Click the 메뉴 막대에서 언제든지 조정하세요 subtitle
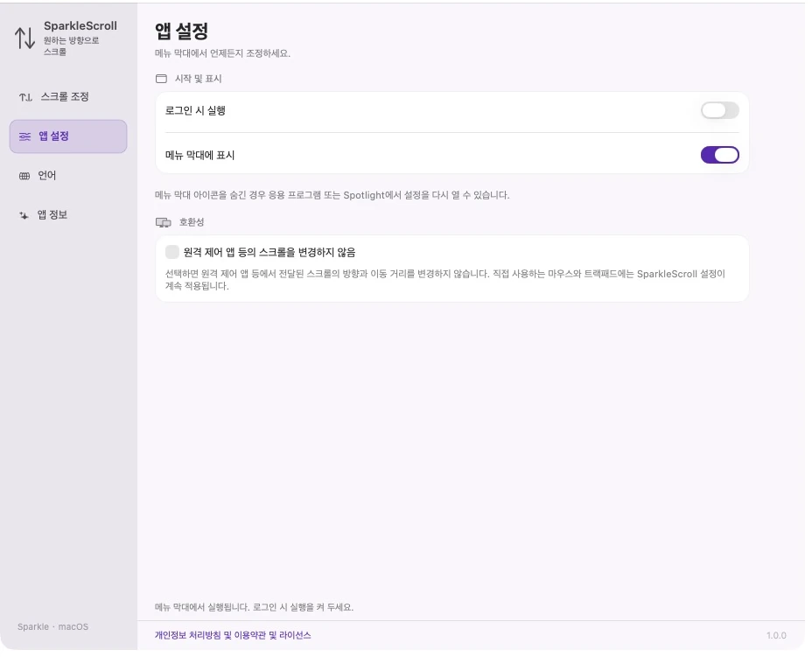Image resolution: width=812 pixels, height=657 pixels. click(x=224, y=54)
